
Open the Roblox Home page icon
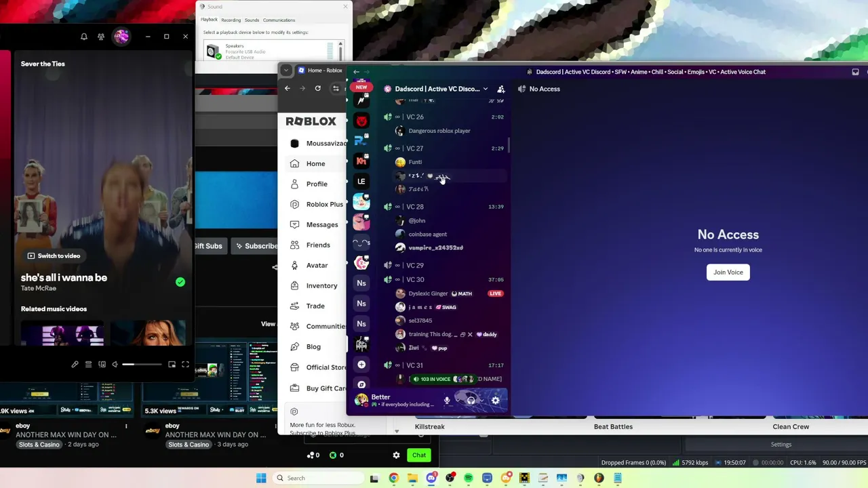pos(294,163)
